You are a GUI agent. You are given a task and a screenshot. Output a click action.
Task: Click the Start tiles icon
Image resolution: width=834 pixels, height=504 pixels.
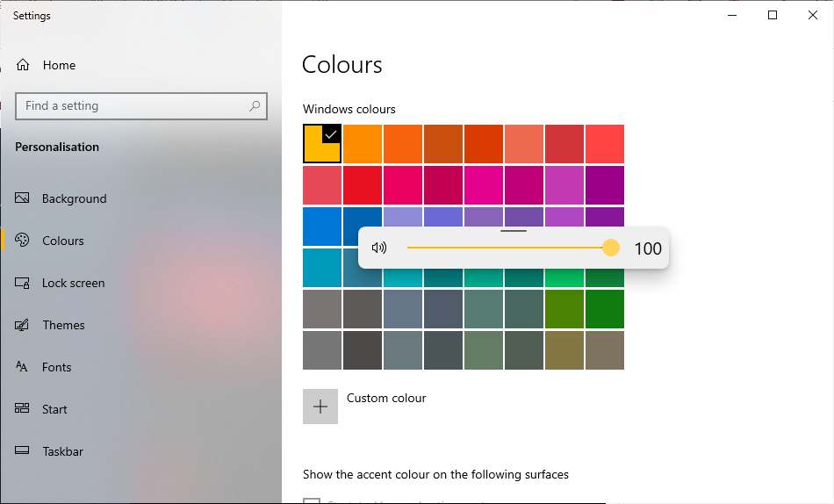22,408
